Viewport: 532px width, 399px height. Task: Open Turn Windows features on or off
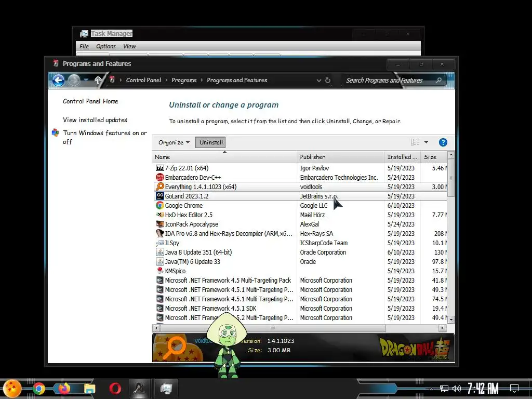click(105, 137)
